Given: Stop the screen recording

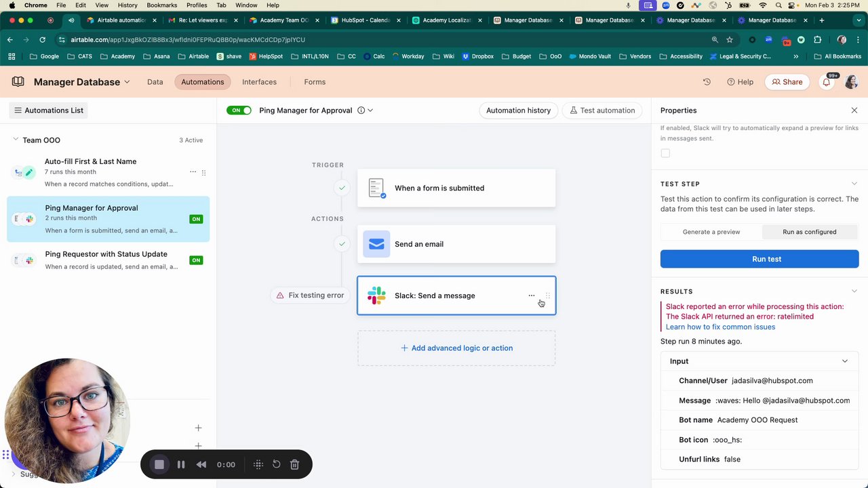Looking at the screenshot, I should [159, 464].
